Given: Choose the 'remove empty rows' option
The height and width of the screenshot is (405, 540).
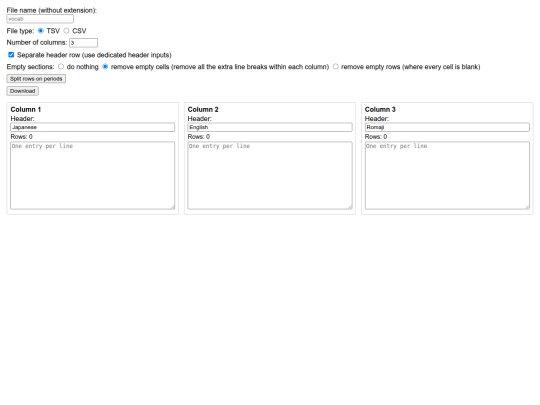Looking at the screenshot, I should point(335,66).
